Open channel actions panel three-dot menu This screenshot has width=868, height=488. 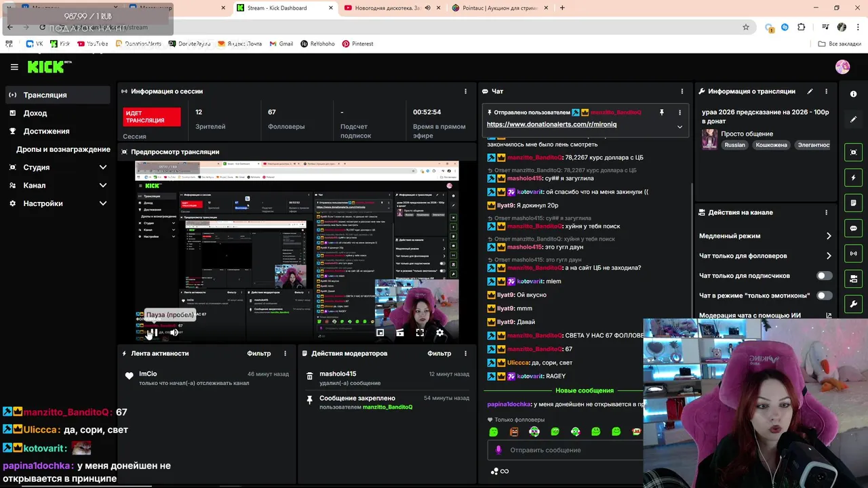tap(826, 212)
